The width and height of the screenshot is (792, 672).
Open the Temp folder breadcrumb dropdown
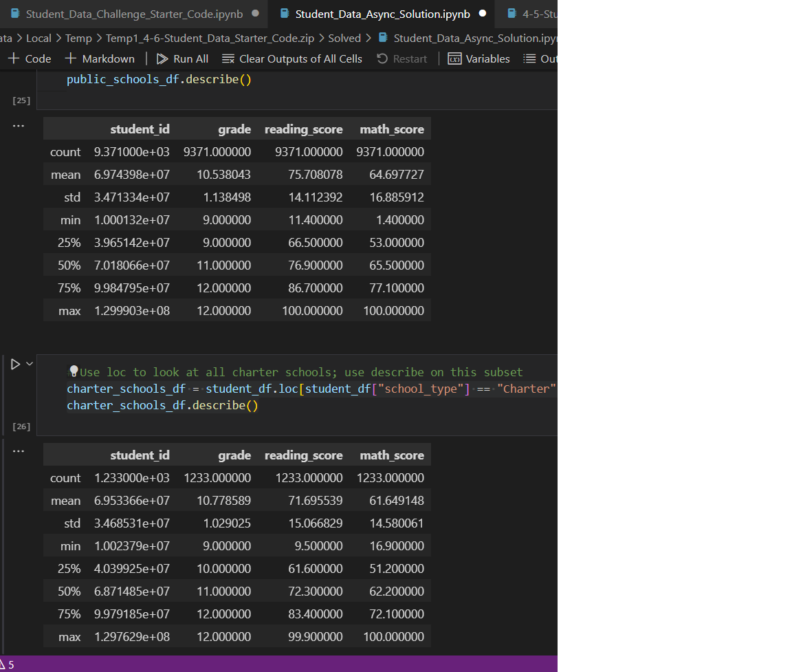[78, 38]
